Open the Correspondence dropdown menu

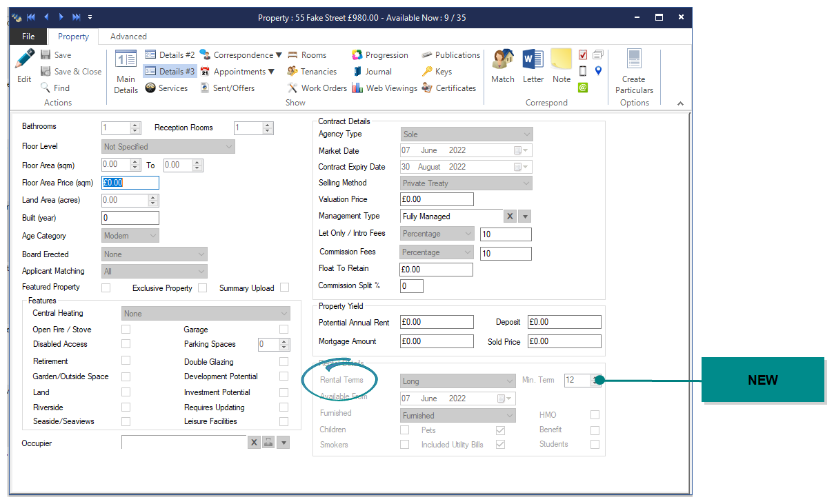(x=279, y=55)
